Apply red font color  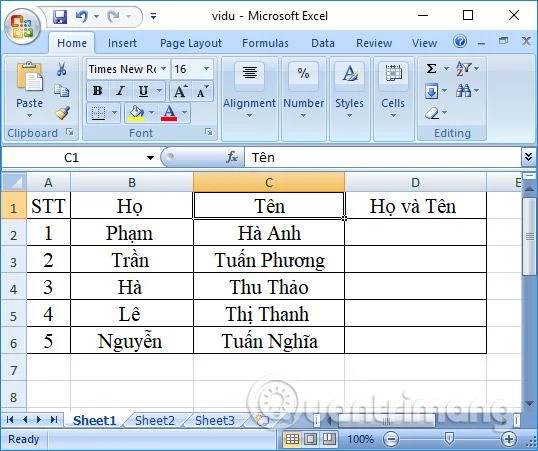tap(169, 113)
